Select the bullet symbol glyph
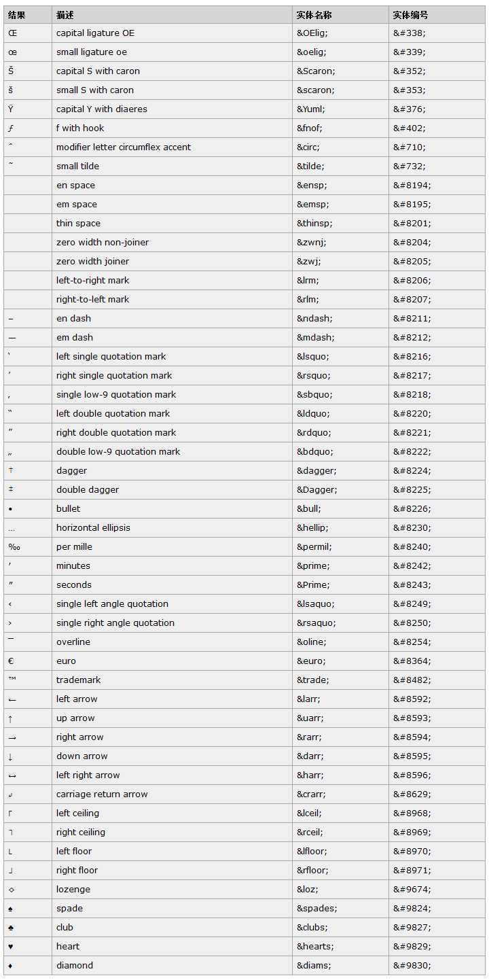 11,509
